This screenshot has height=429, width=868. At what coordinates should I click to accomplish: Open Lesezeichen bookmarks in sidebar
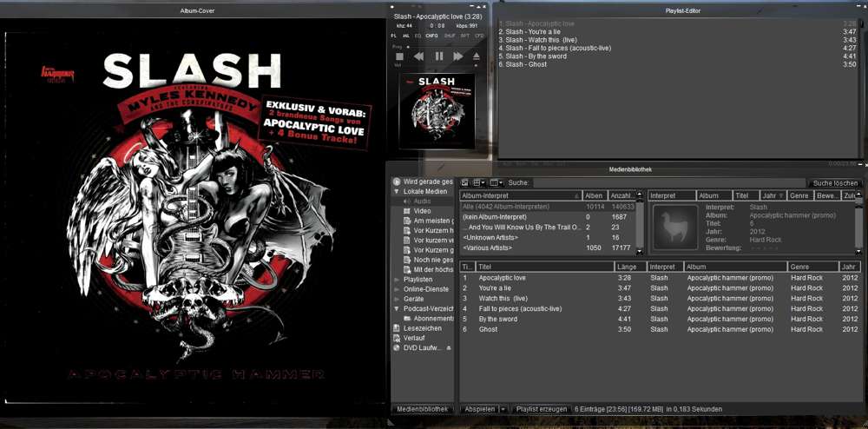tap(422, 328)
